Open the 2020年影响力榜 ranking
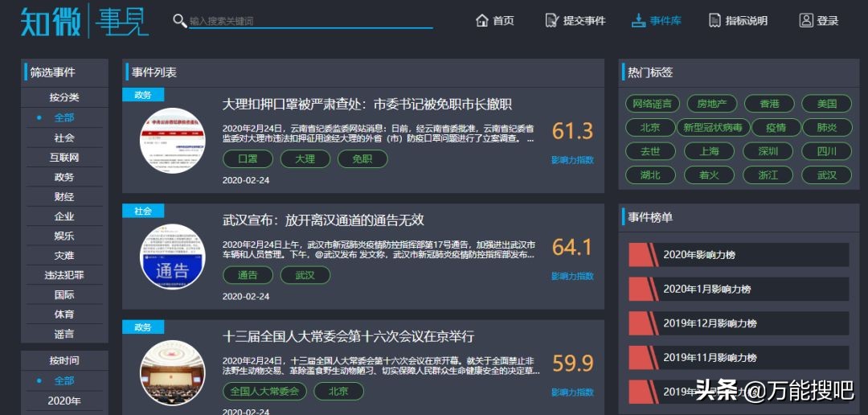Image resolution: width=868 pixels, height=415 pixels. pos(739,255)
